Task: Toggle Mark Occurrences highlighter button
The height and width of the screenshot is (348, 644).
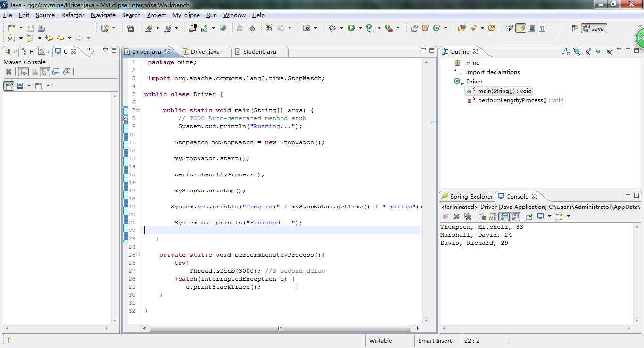Action: 520,28
